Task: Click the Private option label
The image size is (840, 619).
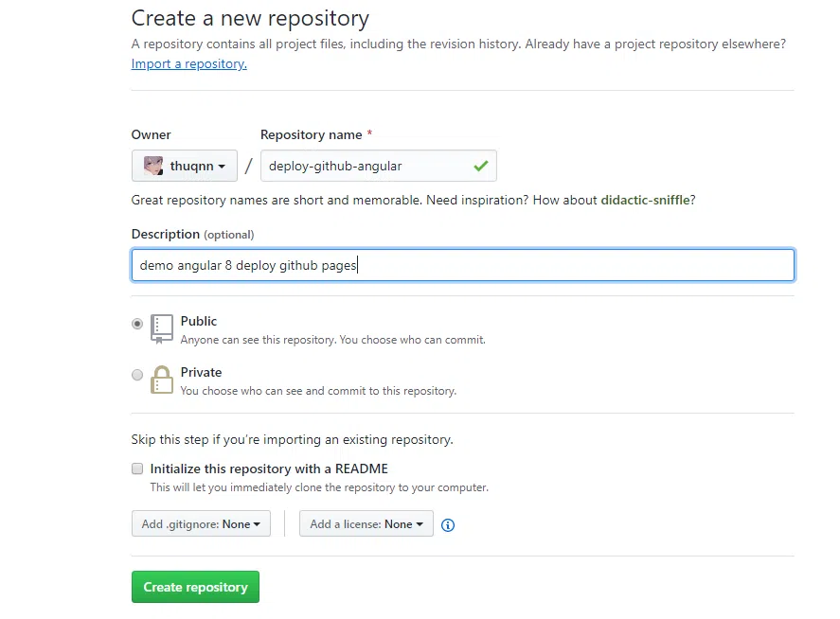Action: click(x=201, y=372)
